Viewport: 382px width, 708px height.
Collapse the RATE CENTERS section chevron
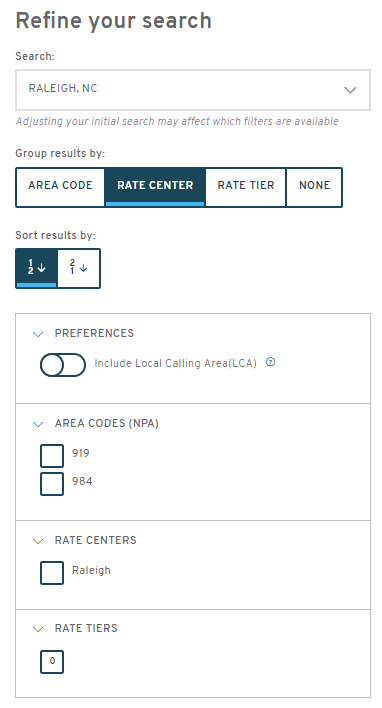(x=38, y=541)
